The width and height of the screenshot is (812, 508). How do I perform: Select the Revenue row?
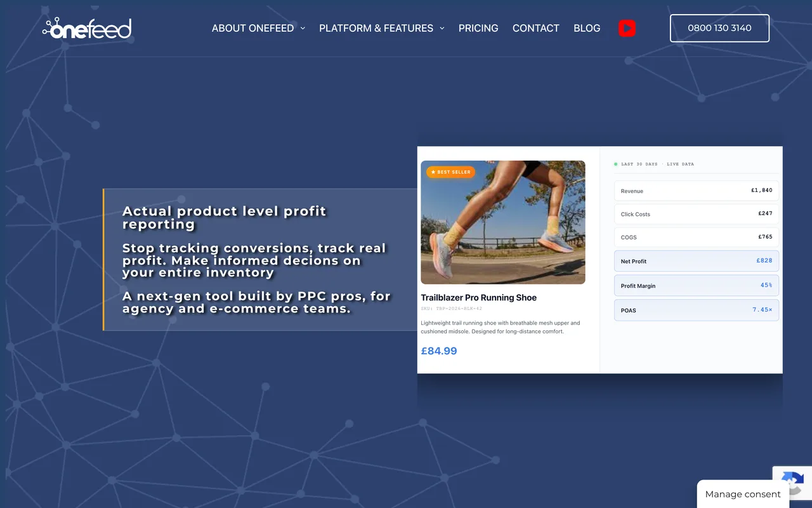click(697, 190)
